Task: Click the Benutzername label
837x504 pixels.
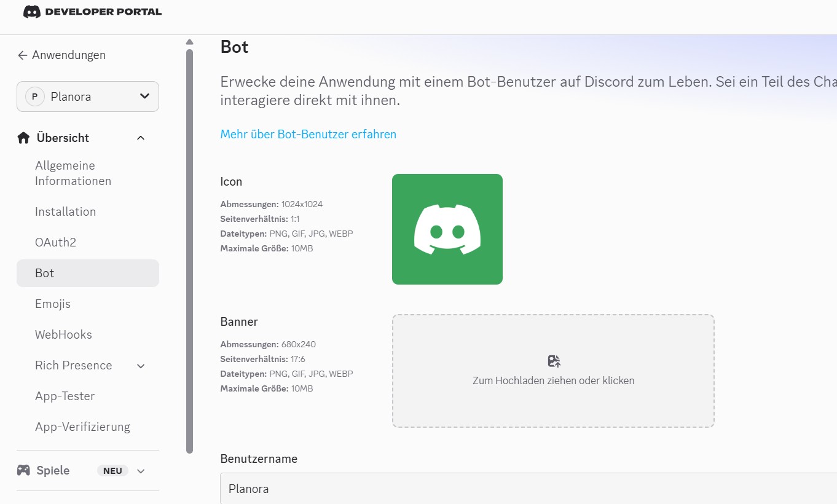Action: pyautogui.click(x=259, y=459)
